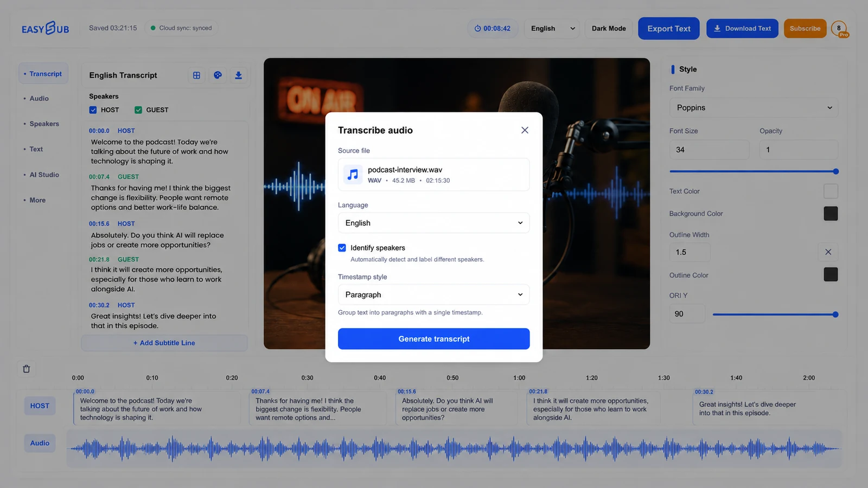Click the Dark Mode button
This screenshot has height=488, width=868.
[x=609, y=28]
